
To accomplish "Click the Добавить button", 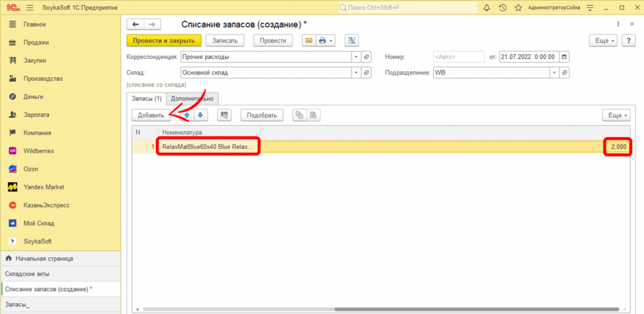I will point(151,115).
